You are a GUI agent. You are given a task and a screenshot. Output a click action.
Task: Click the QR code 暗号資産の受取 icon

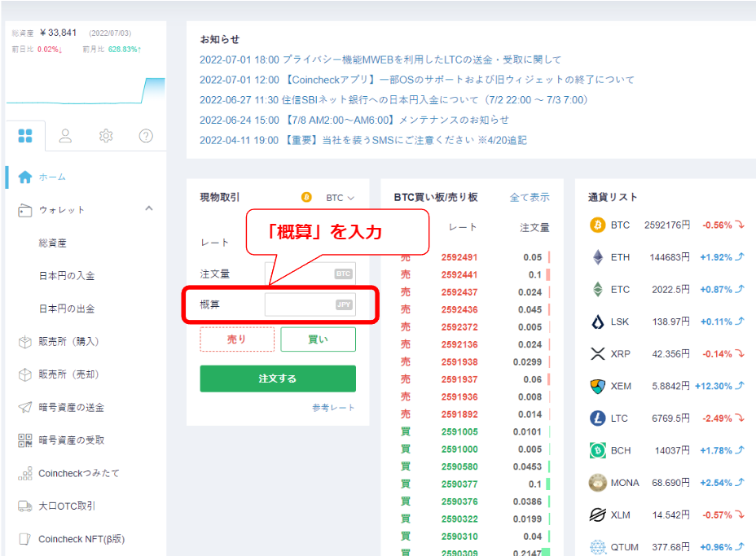[25, 440]
